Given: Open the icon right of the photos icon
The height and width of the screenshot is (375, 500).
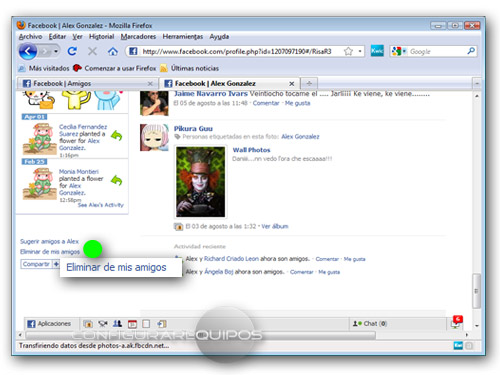Looking at the screenshot, I should point(103,323).
